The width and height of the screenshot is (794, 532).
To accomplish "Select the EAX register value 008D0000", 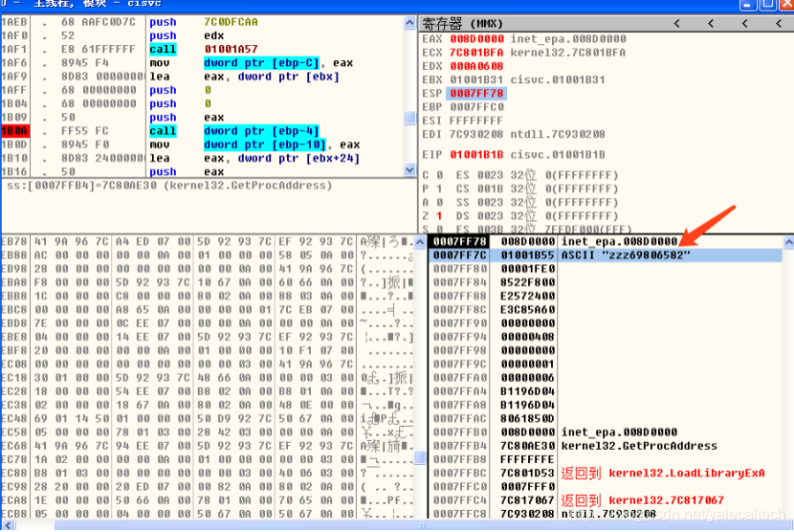I will point(476,39).
